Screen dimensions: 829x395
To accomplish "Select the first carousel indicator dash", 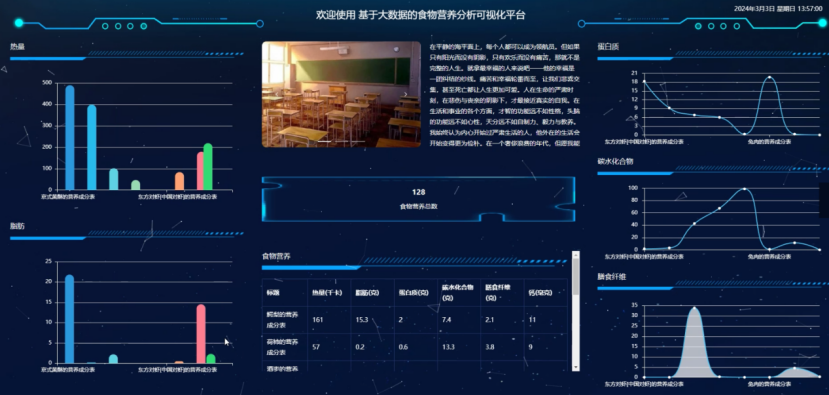I will [x=325, y=142].
